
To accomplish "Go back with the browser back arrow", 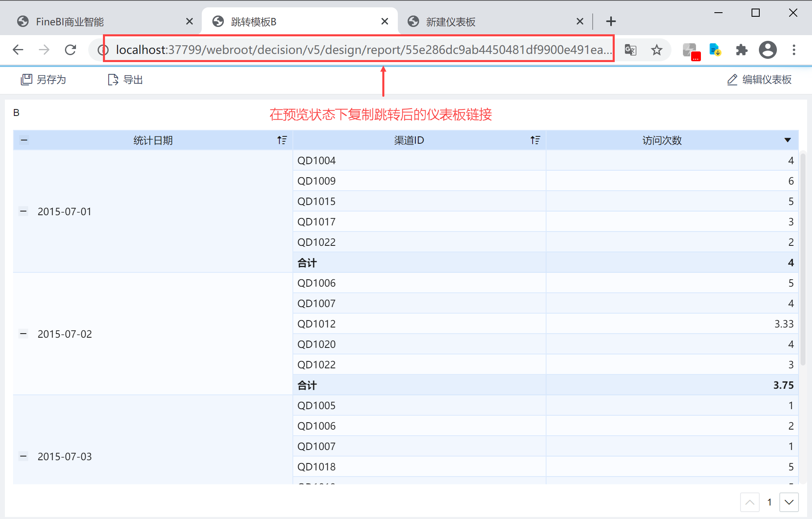I will 18,50.
